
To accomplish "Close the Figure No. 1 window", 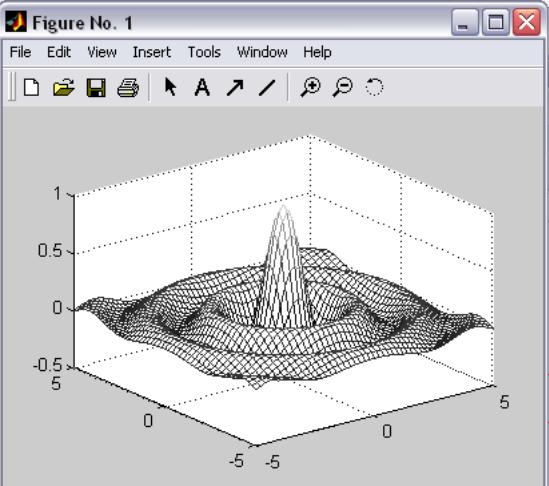I will pos(526,22).
